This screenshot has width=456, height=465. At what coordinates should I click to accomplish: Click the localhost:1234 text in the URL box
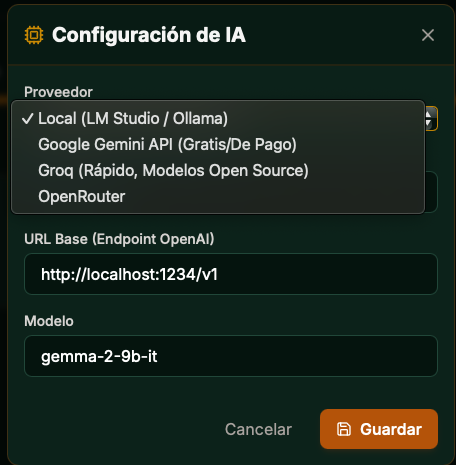pyautogui.click(x=139, y=275)
